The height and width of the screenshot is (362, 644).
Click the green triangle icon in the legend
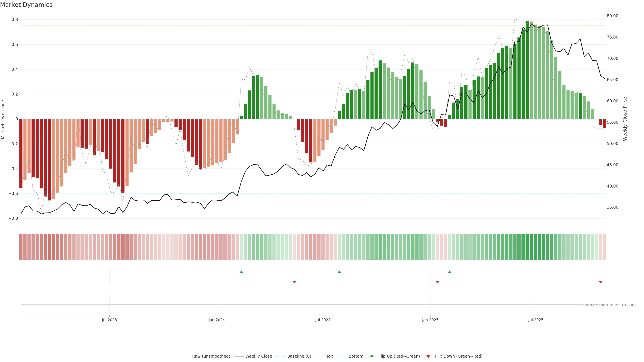pyautogui.click(x=372, y=356)
